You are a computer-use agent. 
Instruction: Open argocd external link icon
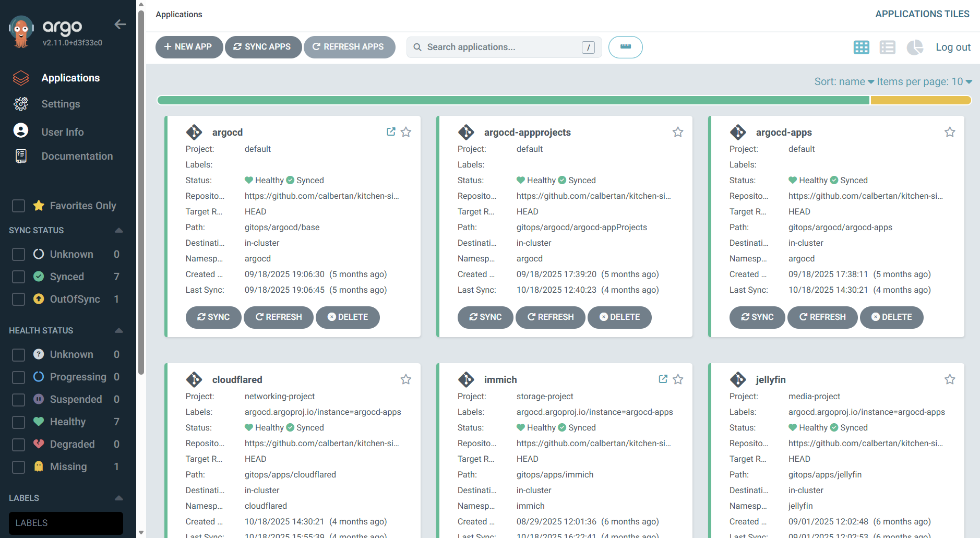pyautogui.click(x=391, y=132)
